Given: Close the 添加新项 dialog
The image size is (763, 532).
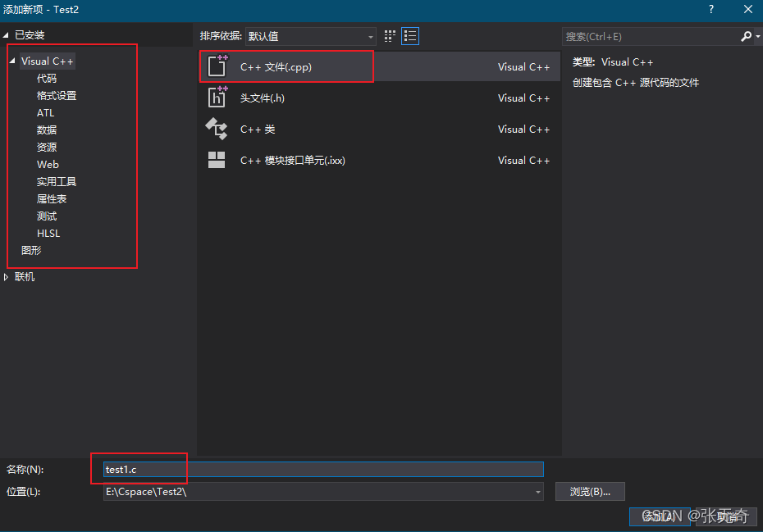Looking at the screenshot, I should [748, 9].
